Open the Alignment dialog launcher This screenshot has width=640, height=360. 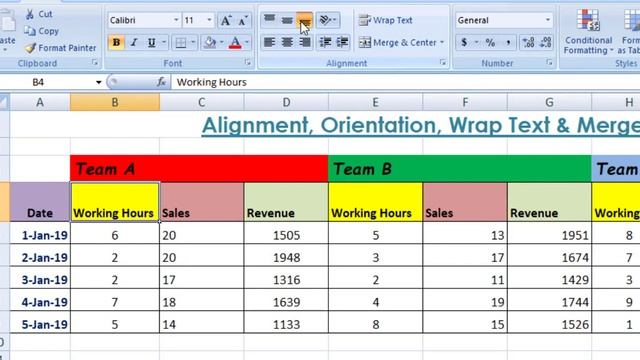point(443,62)
